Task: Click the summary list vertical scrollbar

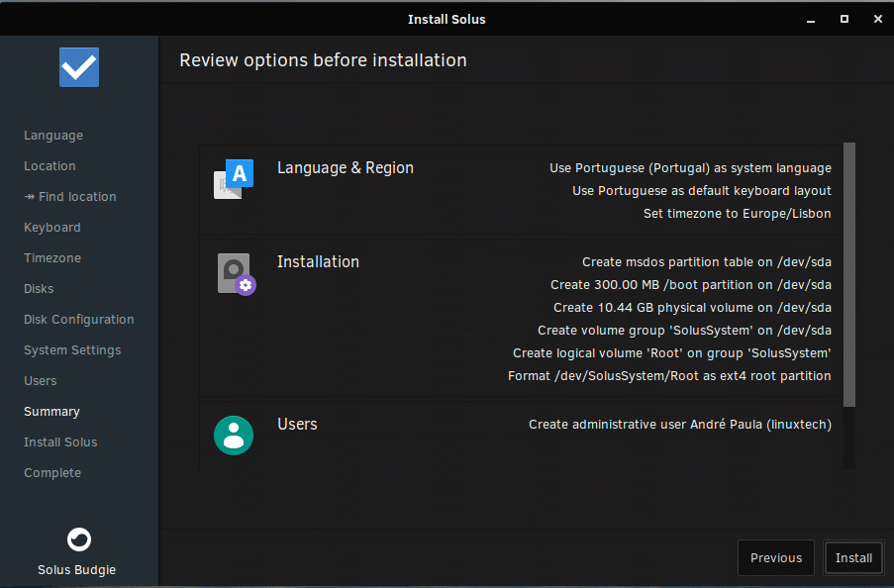Action: [x=849, y=275]
